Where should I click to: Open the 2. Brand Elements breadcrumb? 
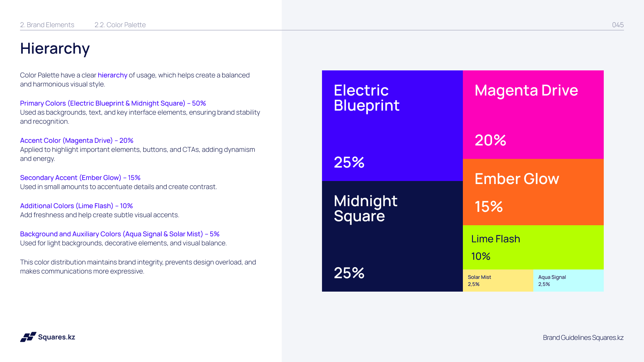click(x=47, y=25)
